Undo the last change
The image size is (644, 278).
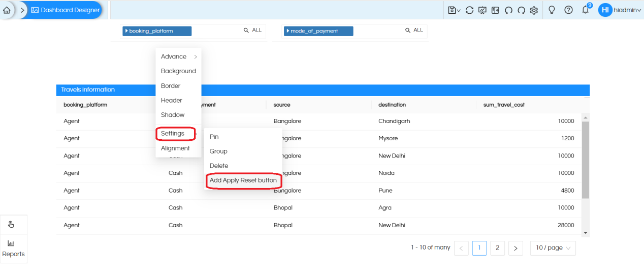click(x=508, y=10)
